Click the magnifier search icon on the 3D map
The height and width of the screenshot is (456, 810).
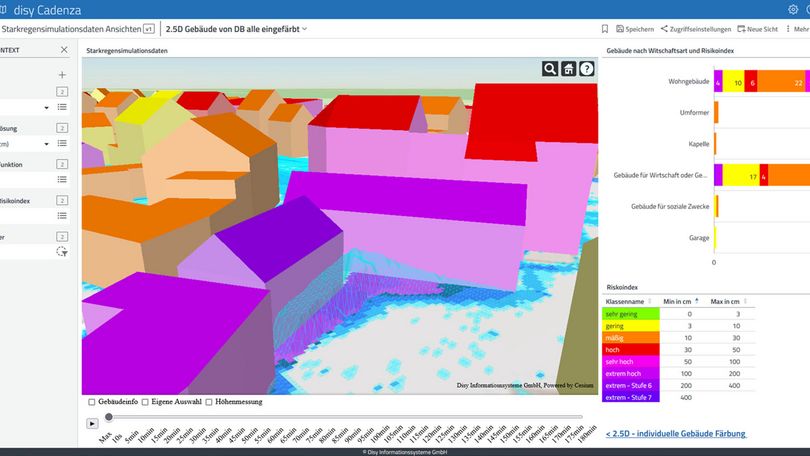pos(550,69)
